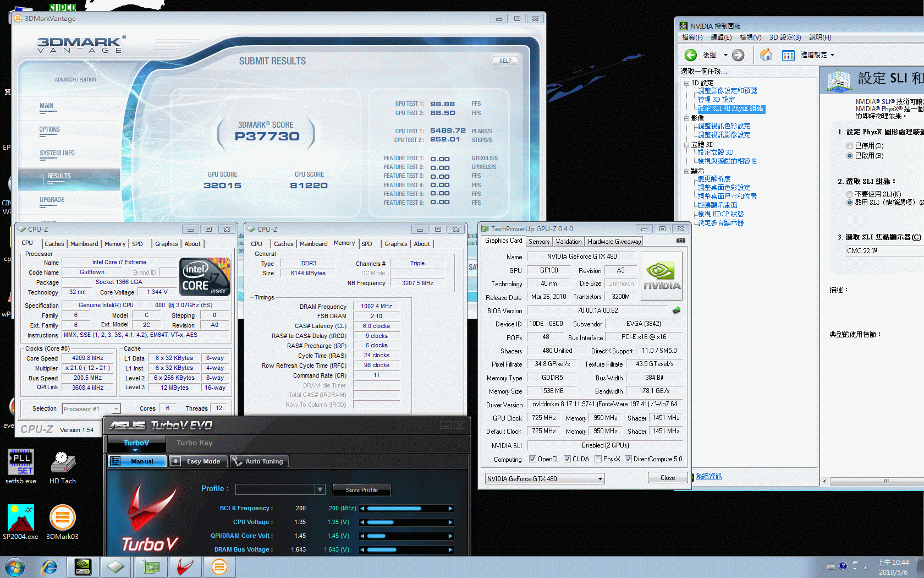This screenshot has width=924, height=578.
Task: Select Auto Tuning in TurboV EVO
Action: [258, 461]
